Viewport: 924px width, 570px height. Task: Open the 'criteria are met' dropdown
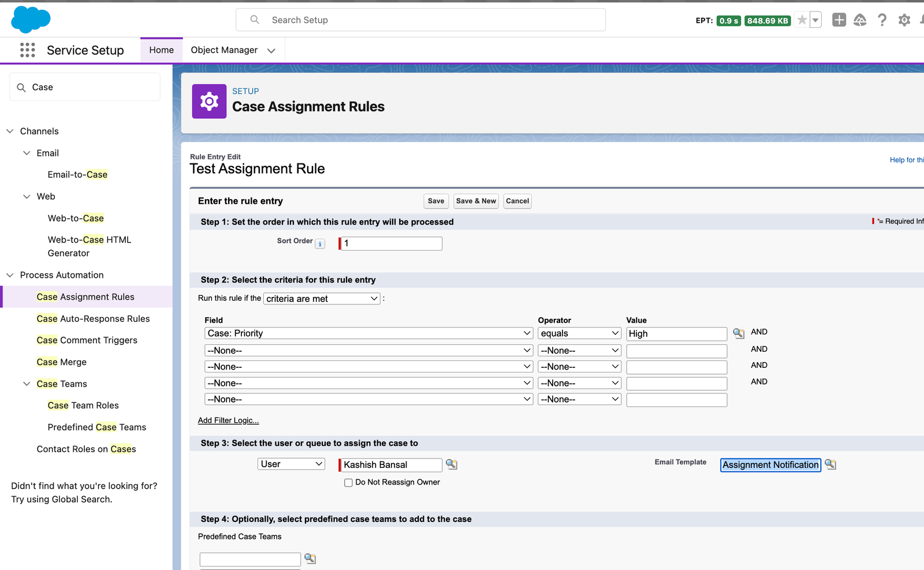pyautogui.click(x=322, y=299)
